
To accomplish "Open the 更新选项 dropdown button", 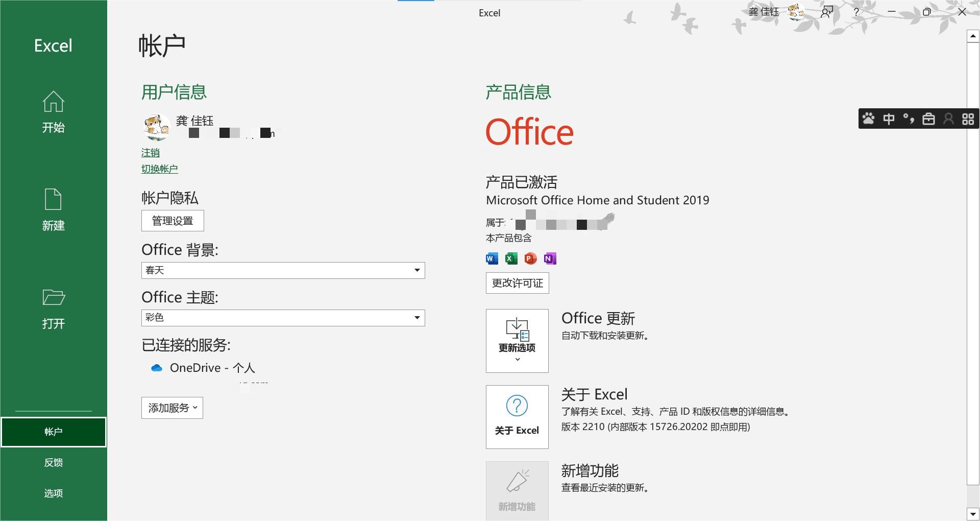I will (x=517, y=341).
